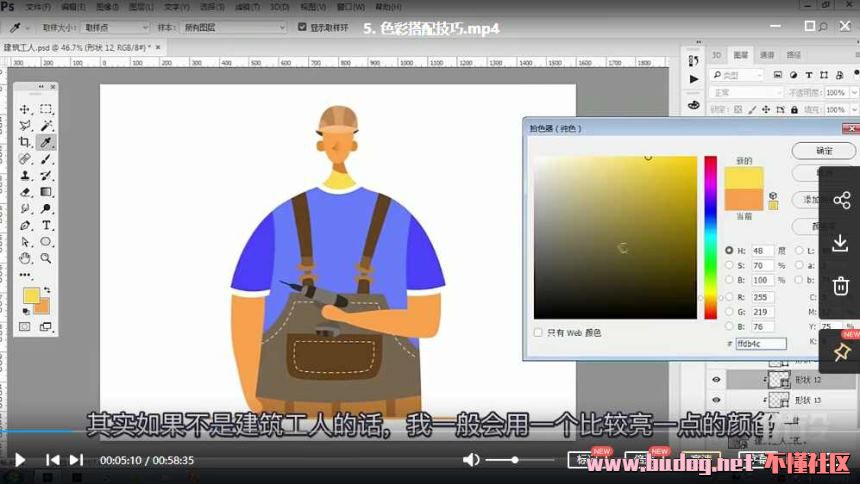The image size is (860, 484).
Task: Select the H hue radio button
Action: click(x=728, y=250)
